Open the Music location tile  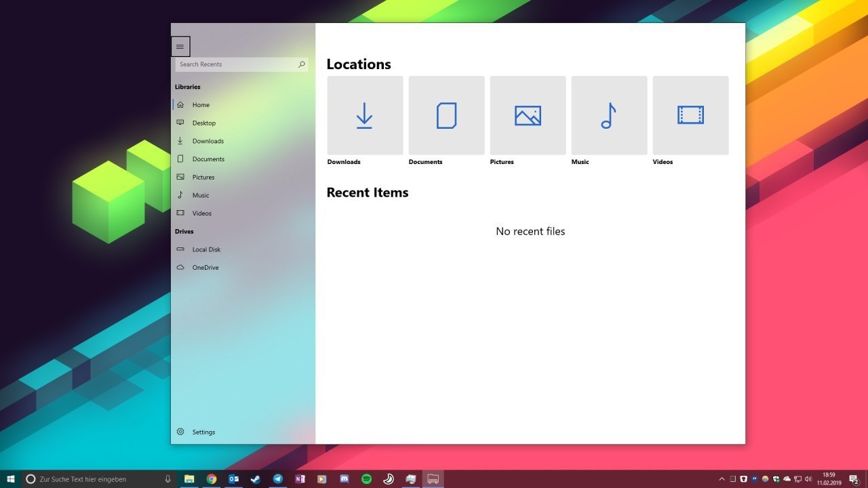pyautogui.click(x=609, y=115)
